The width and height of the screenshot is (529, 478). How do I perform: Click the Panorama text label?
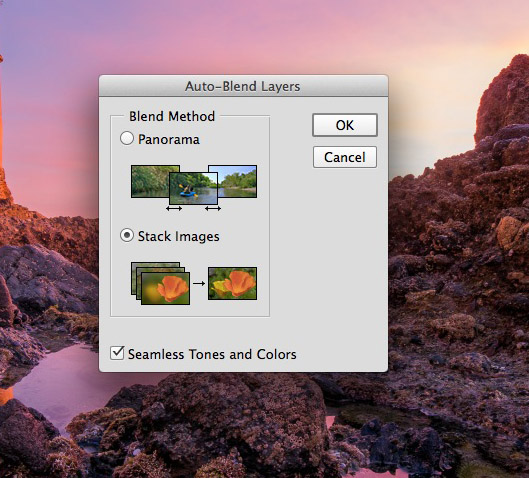pos(169,140)
